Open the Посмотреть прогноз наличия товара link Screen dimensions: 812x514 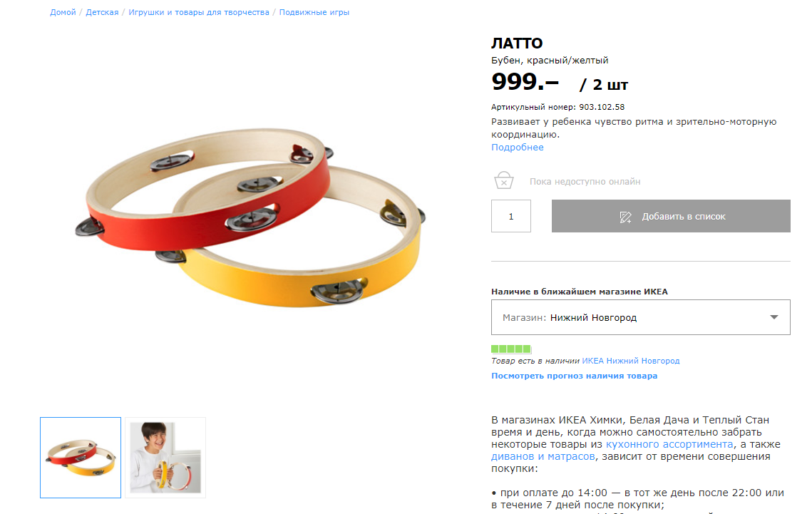pos(575,376)
